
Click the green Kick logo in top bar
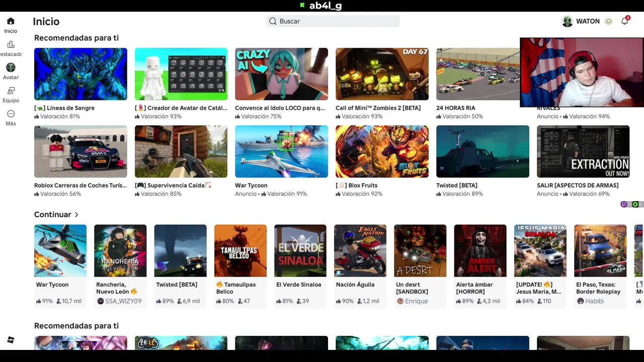point(302,6)
